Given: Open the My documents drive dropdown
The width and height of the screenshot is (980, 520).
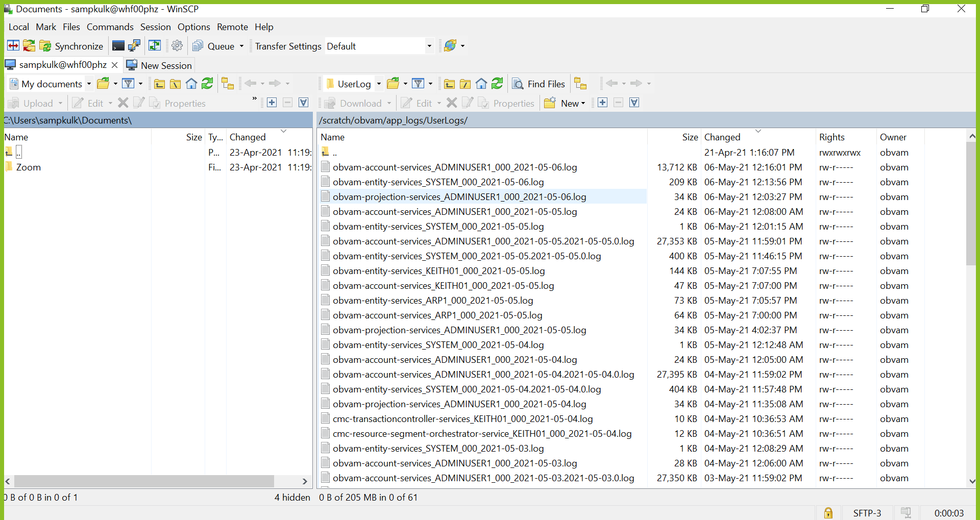Looking at the screenshot, I should [x=89, y=84].
